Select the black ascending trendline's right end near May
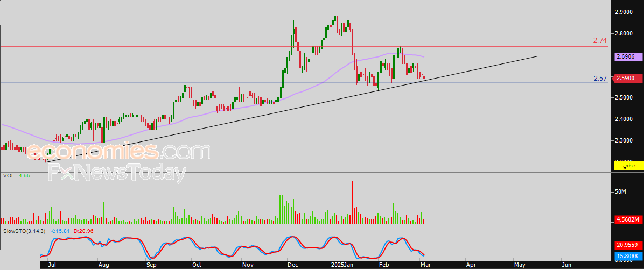Viewport: 644px width, 270px height. pyautogui.click(x=536, y=56)
